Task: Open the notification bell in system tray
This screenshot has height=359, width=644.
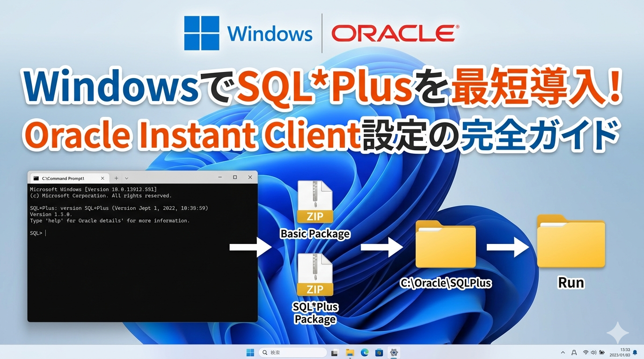Action: [x=635, y=352]
